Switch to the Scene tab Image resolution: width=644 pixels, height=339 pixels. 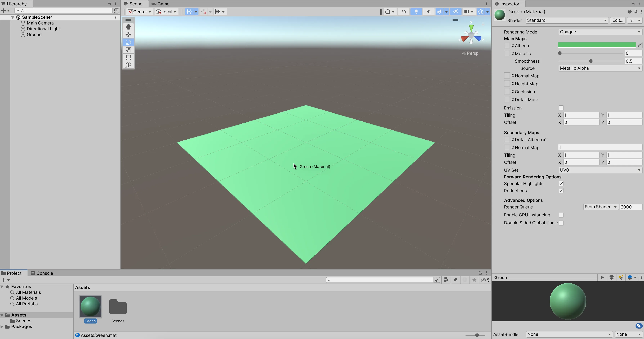(x=133, y=4)
